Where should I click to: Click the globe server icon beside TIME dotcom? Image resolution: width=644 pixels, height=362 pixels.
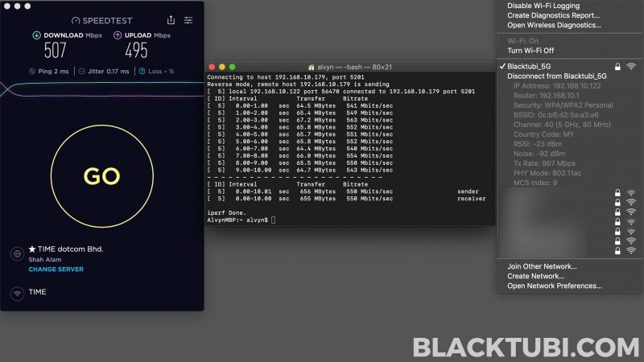(x=17, y=254)
